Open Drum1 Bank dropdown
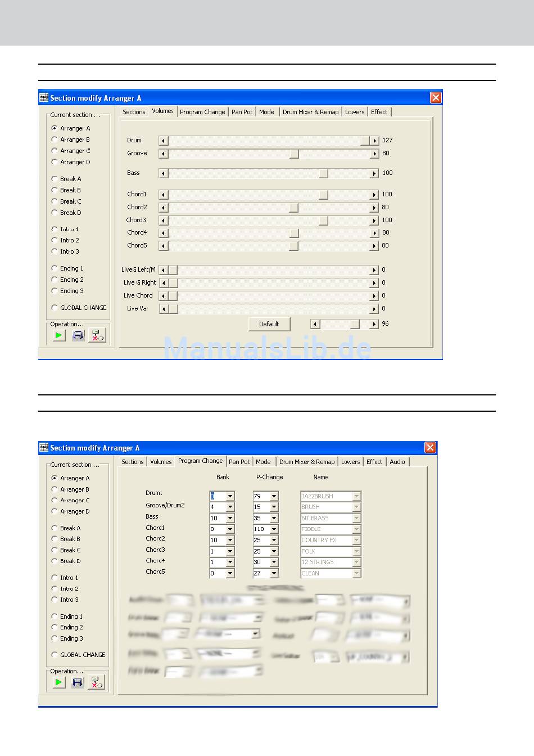534x756 pixels. click(x=230, y=496)
